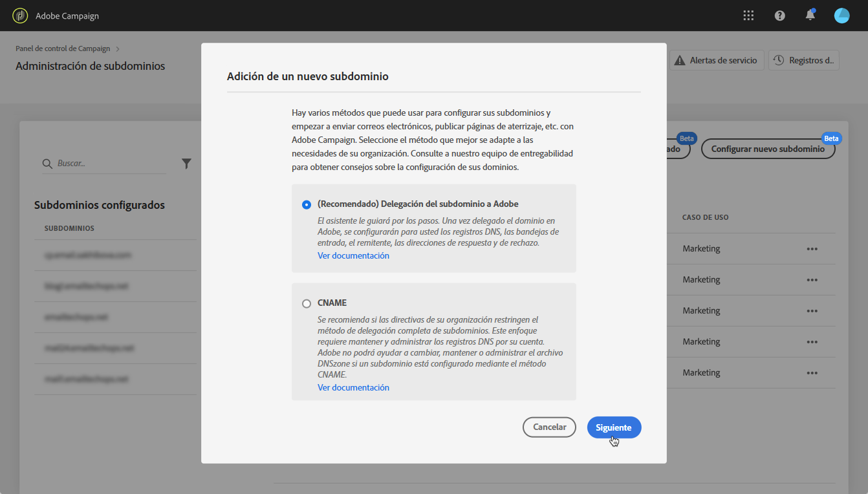The image size is (868, 494).
Task: Open the notifications bell
Action: (x=810, y=15)
